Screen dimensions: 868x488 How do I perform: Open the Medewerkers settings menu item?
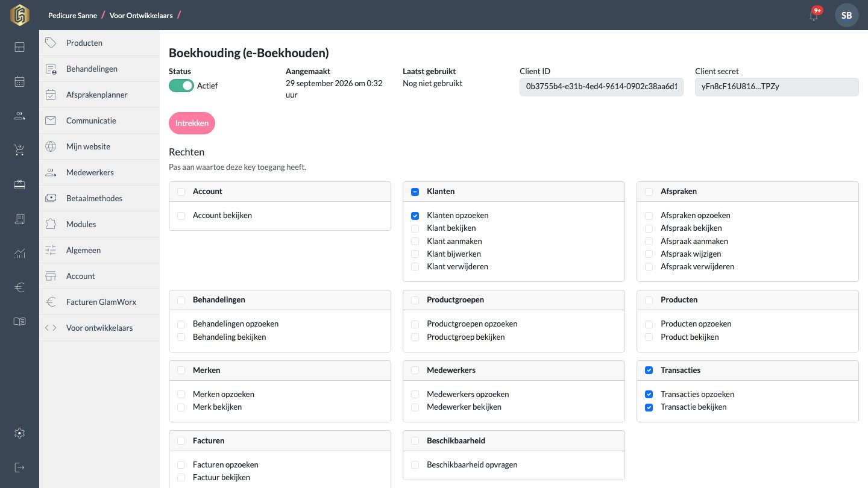coord(99,172)
